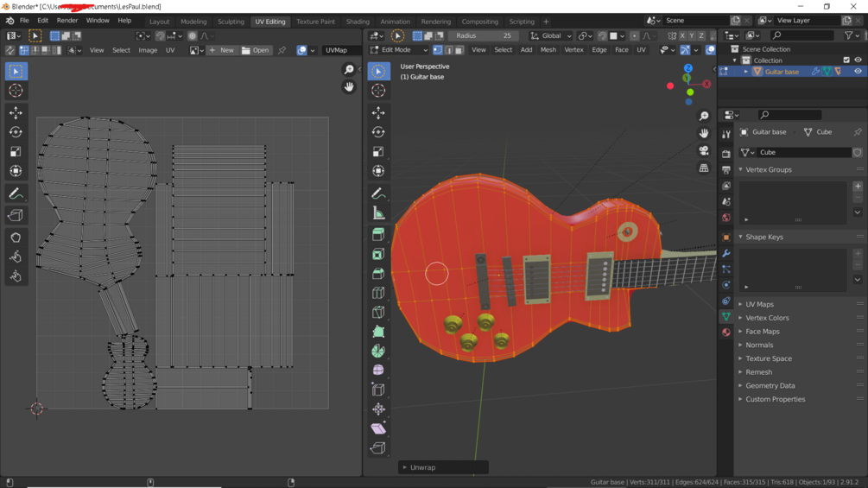Select the Loop Cut tool
Screen dimensions: 868x488
coord(378,293)
